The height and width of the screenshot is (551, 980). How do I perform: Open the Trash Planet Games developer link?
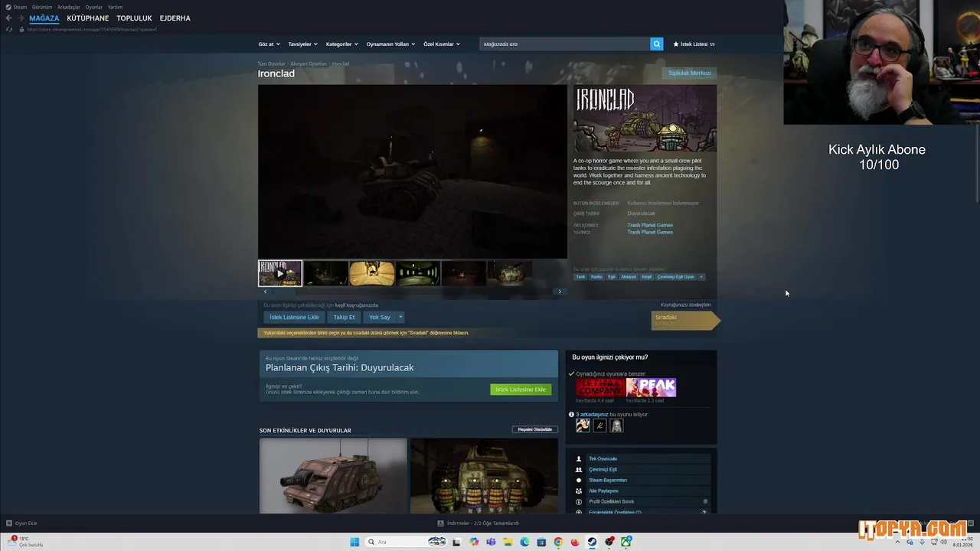650,225
